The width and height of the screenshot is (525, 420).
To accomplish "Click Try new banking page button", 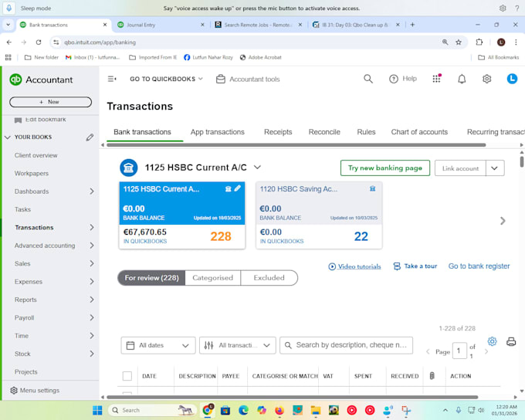I will click(385, 168).
